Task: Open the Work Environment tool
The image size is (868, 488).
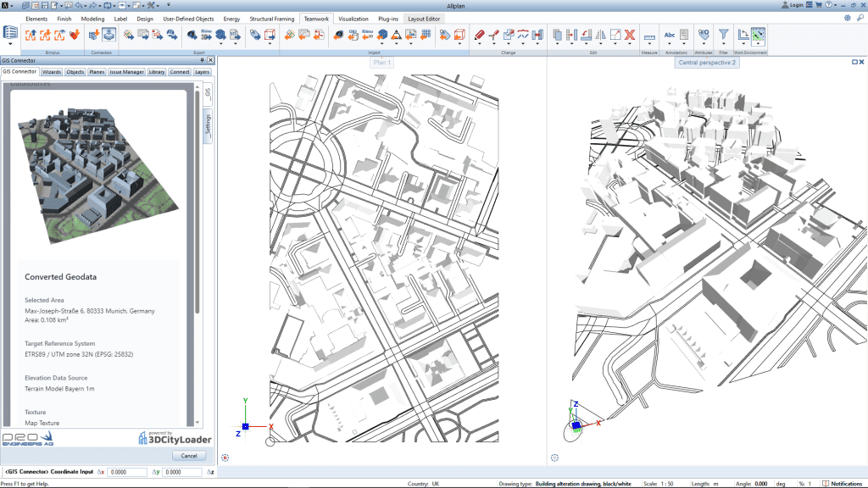Action: click(758, 36)
